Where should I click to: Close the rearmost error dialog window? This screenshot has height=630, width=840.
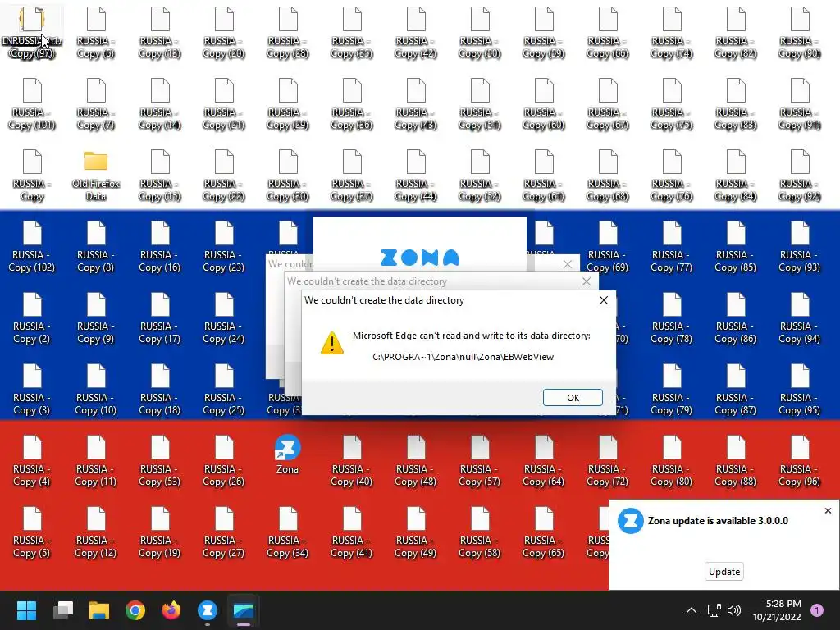pos(568,264)
